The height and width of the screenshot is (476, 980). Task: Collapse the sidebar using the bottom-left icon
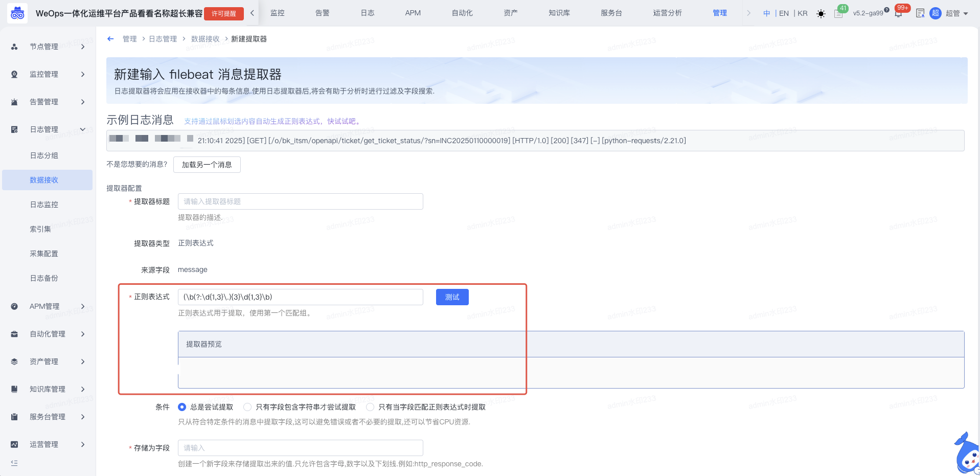click(14, 463)
